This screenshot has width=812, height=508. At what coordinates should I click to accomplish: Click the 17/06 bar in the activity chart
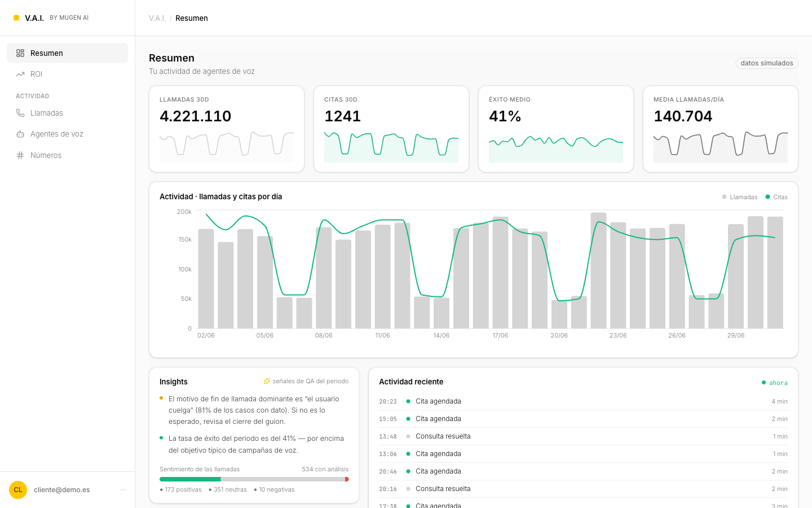[x=500, y=273]
